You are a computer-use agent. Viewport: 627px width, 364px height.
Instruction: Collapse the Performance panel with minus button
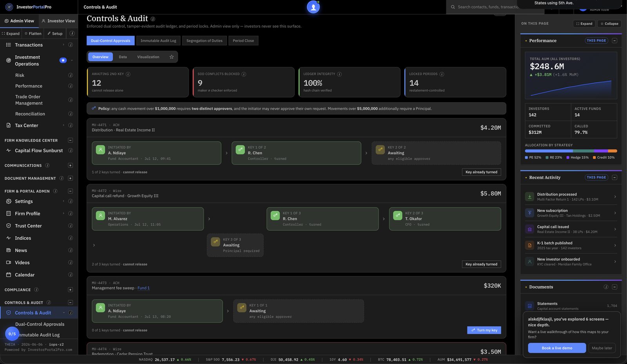614,41
